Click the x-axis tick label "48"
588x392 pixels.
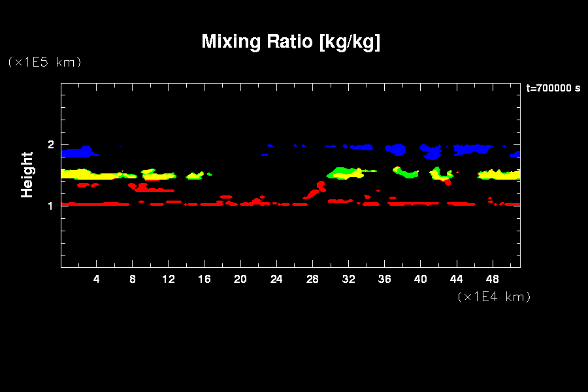(492, 280)
